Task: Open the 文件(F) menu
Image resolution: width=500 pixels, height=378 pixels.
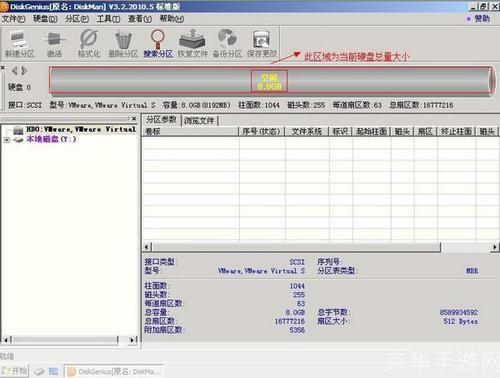Action: click(14, 19)
